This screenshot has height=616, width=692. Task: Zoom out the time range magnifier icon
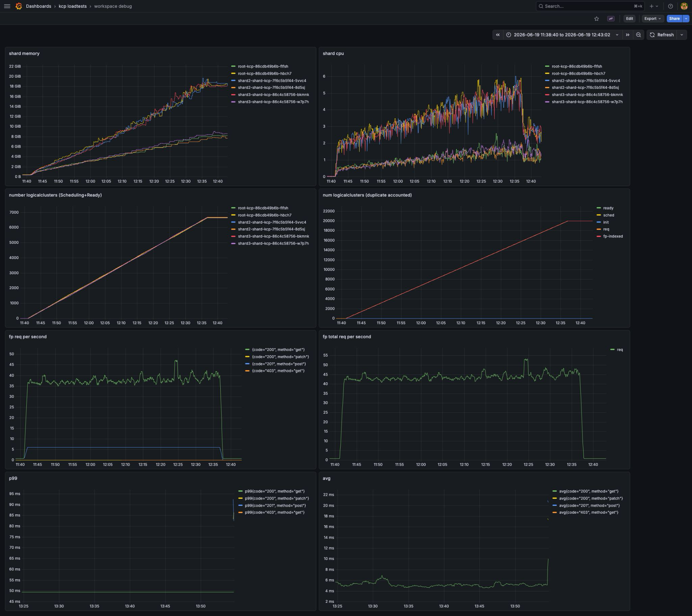[638, 34]
